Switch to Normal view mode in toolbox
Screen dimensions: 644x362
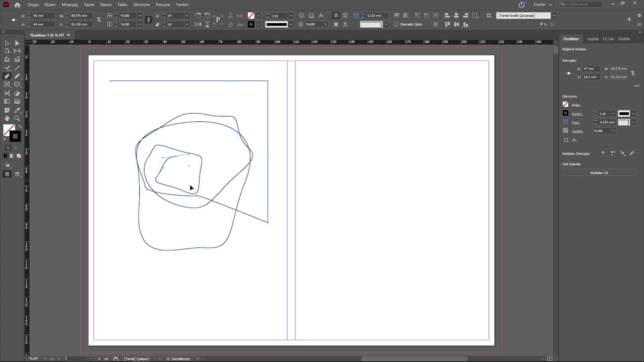point(7,174)
